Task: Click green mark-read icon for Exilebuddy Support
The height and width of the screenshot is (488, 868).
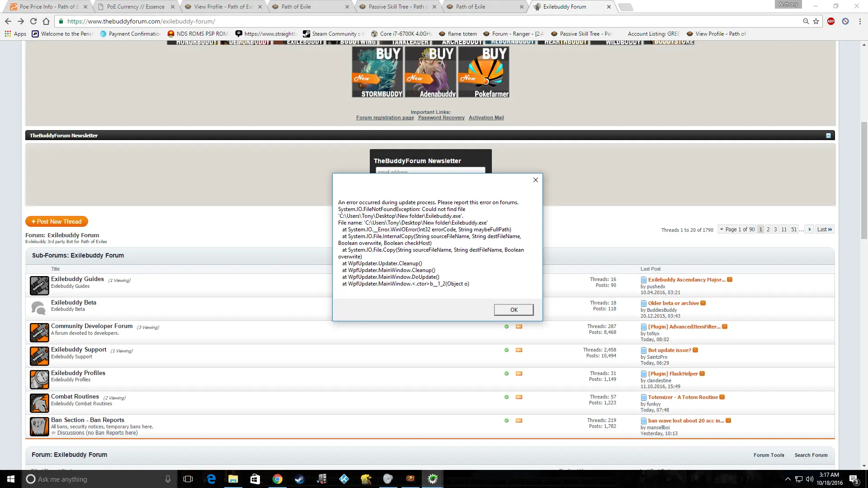Action: point(506,350)
